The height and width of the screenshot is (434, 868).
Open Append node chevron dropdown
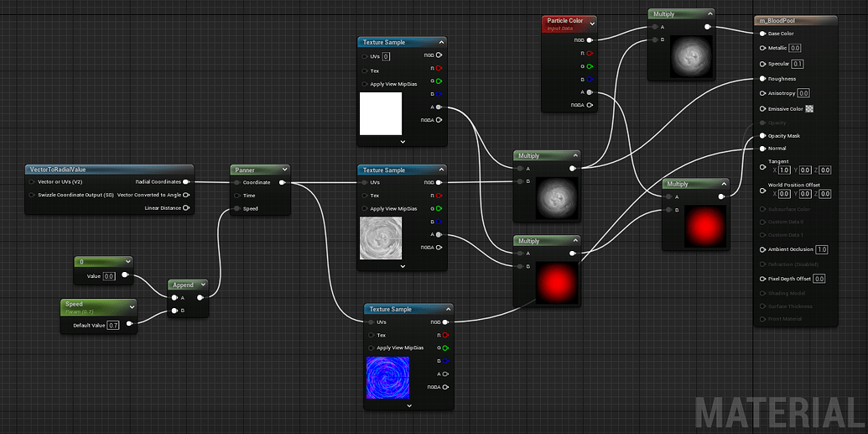coord(203,285)
